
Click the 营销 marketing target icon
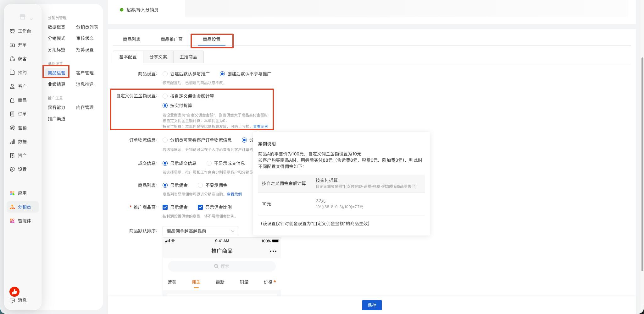pos(12,128)
